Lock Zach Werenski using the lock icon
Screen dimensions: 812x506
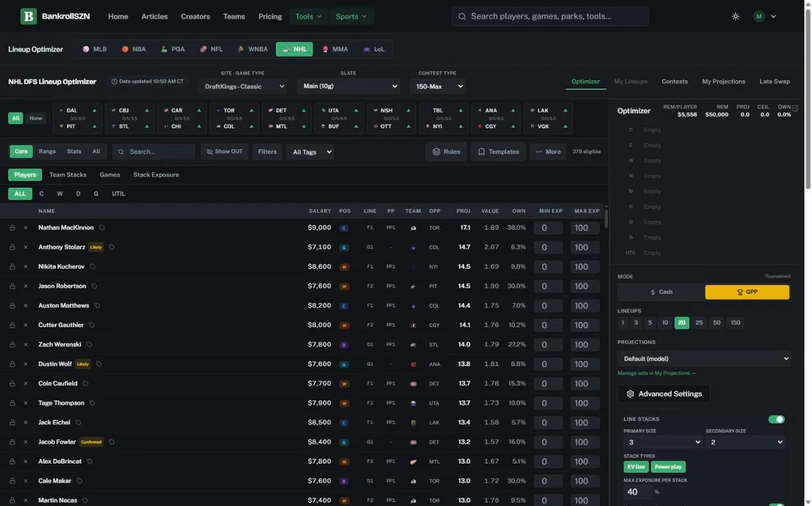pyautogui.click(x=12, y=344)
